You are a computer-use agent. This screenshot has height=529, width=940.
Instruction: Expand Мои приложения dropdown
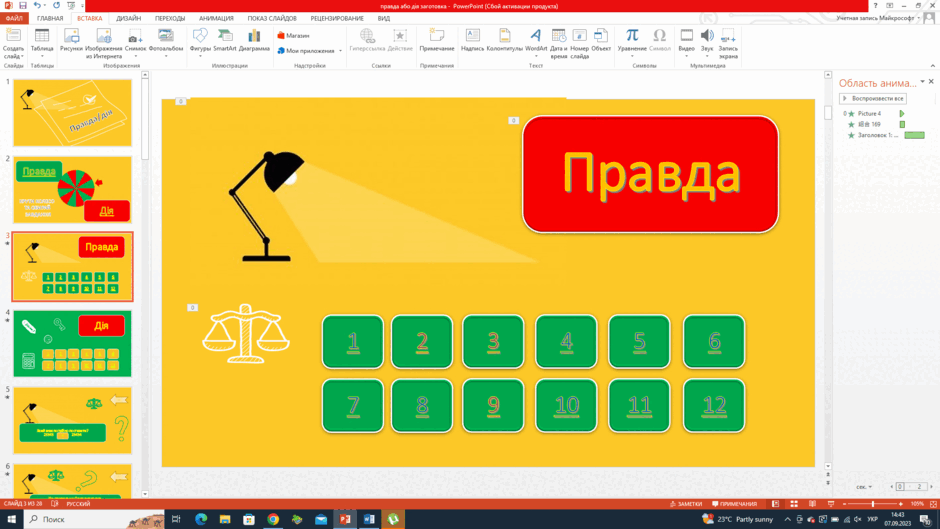[340, 51]
